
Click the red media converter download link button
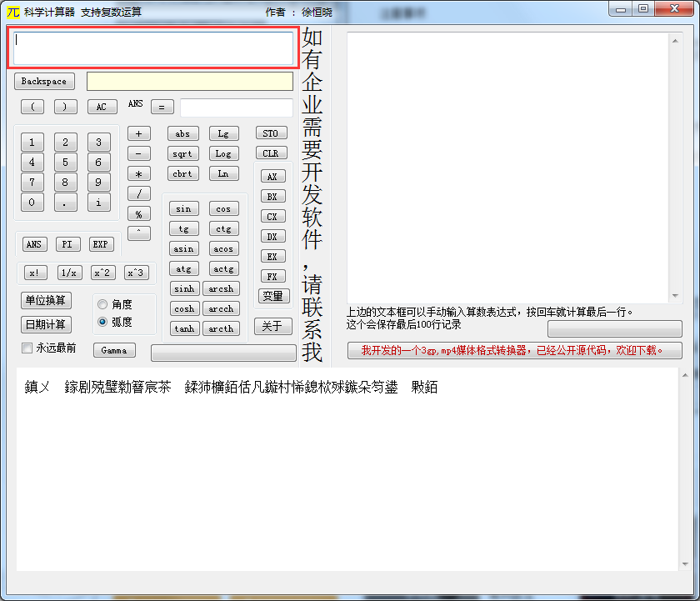coord(514,351)
